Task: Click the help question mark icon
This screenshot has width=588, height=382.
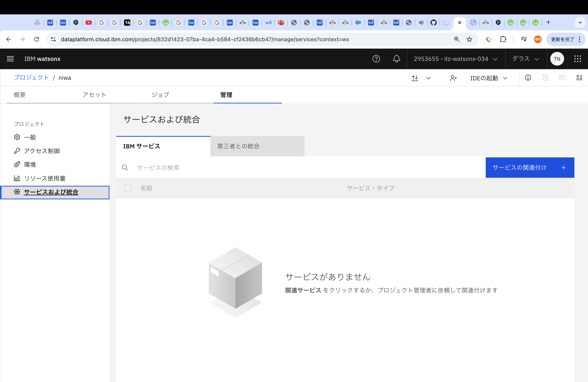Action: pyautogui.click(x=376, y=59)
